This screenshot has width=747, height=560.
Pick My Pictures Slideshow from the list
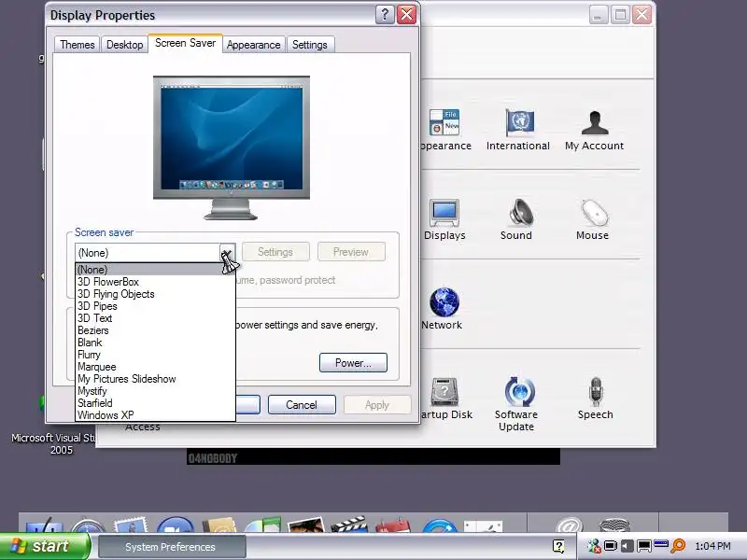[x=155, y=379]
